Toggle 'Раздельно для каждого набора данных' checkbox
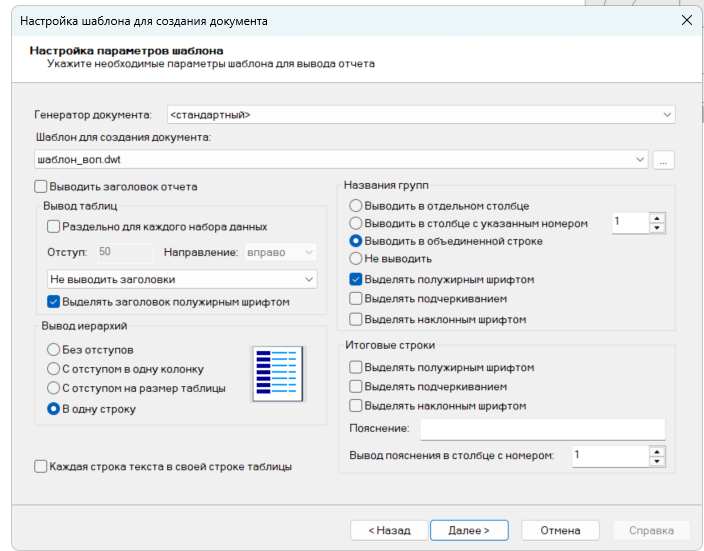The height and width of the screenshot is (551, 704). coord(54,227)
